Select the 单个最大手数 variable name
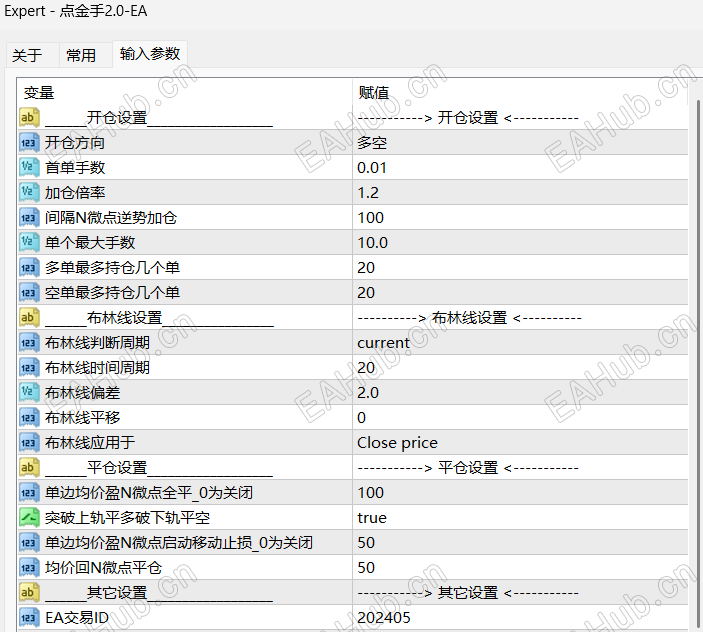This screenshot has width=703, height=632. pos(90,242)
